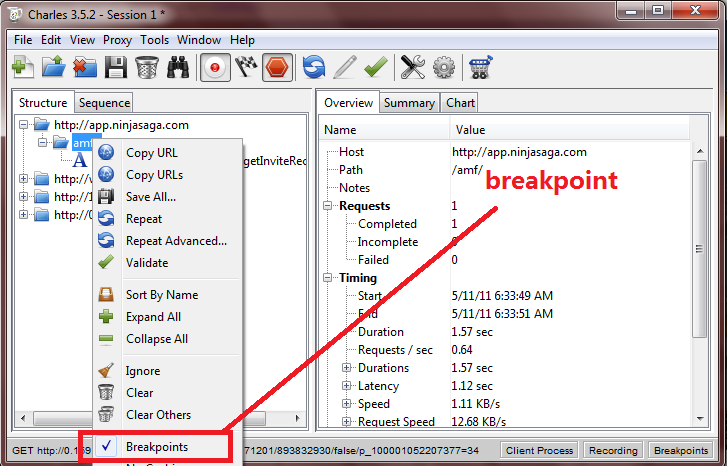This screenshot has width=727, height=466.
Task: Select Ignore in context menu
Action: 167,371
